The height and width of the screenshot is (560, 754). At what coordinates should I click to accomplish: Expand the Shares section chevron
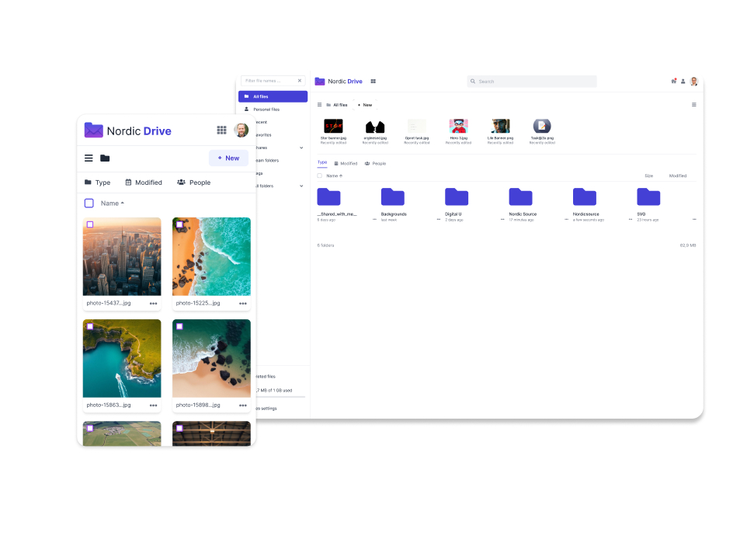pyautogui.click(x=301, y=148)
